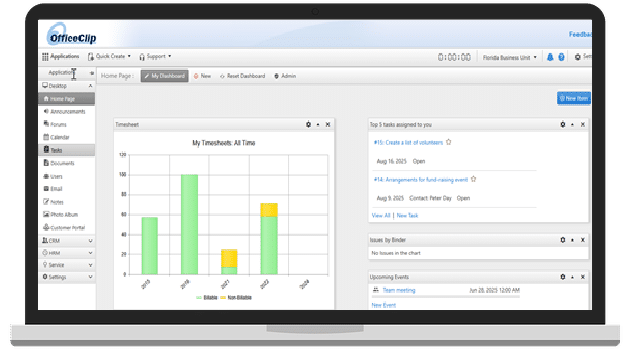Open task #15 Create a list of volunteers
The image size is (635, 360).
tap(408, 143)
